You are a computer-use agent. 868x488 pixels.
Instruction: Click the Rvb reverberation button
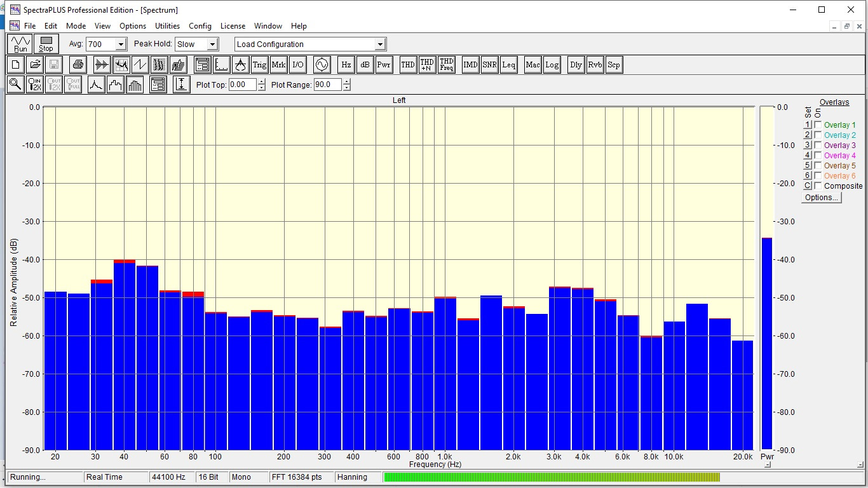pos(595,64)
